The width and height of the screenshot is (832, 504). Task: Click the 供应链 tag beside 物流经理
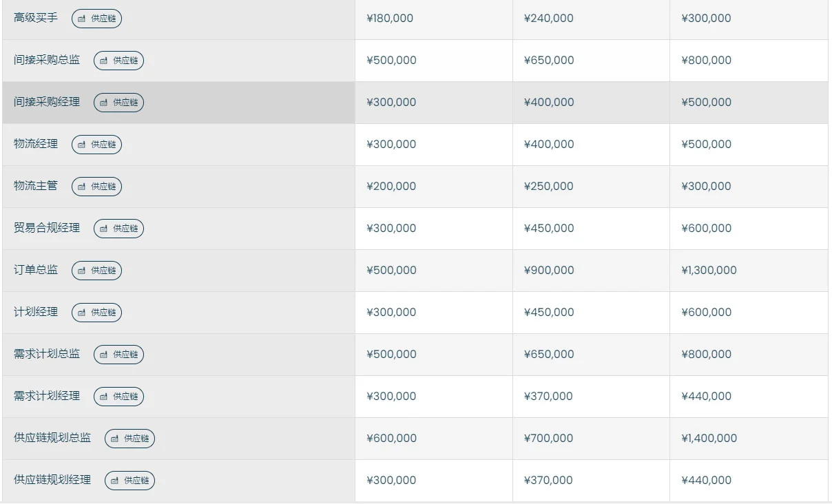click(96, 145)
